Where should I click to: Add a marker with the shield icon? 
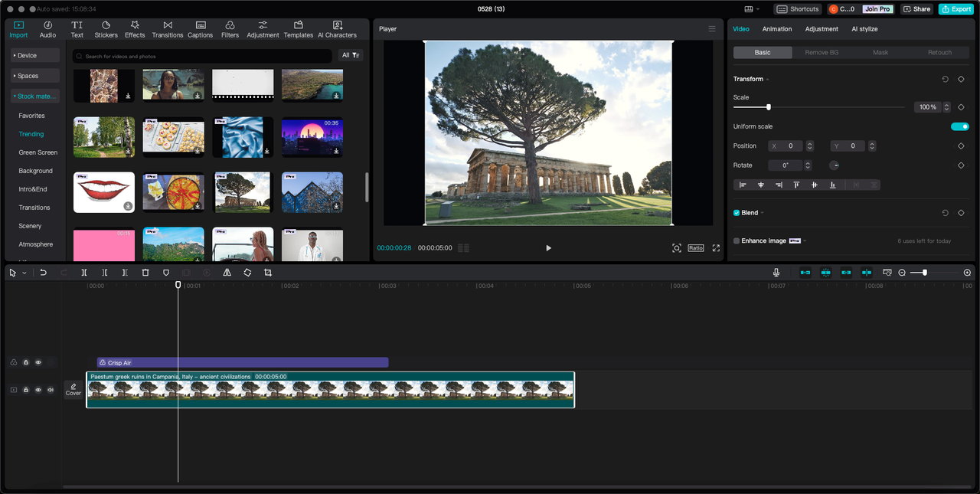(x=166, y=273)
